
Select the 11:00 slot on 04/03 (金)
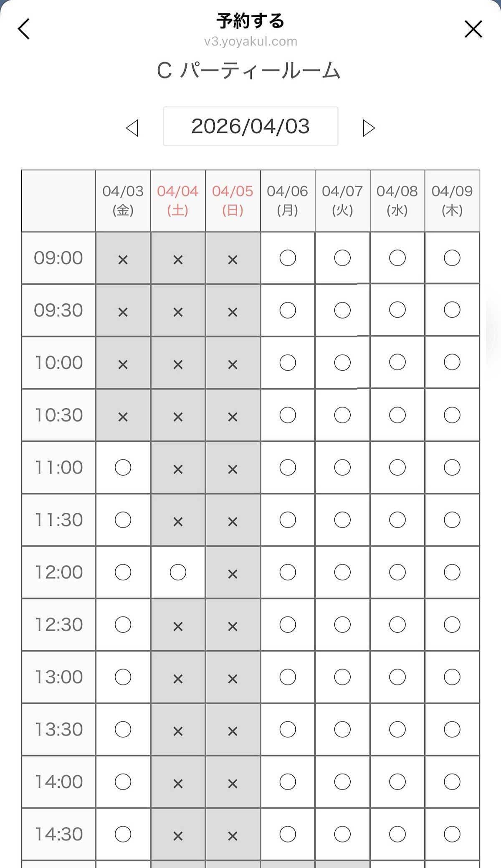(x=123, y=467)
